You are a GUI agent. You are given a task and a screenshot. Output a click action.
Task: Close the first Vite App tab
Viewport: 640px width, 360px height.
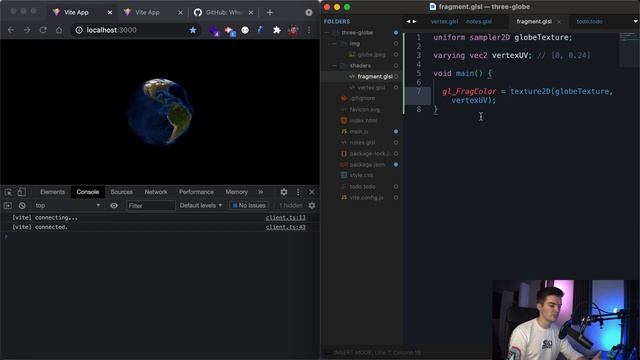tap(110, 13)
